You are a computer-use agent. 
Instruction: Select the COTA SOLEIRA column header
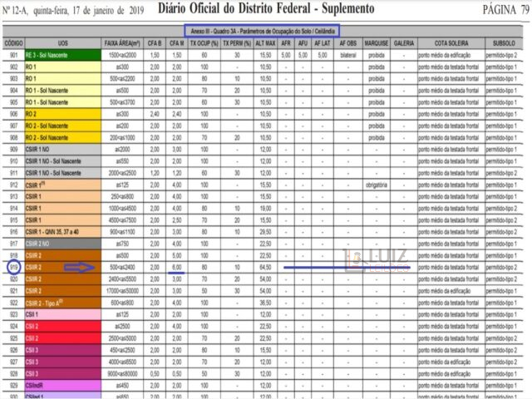coord(451,43)
